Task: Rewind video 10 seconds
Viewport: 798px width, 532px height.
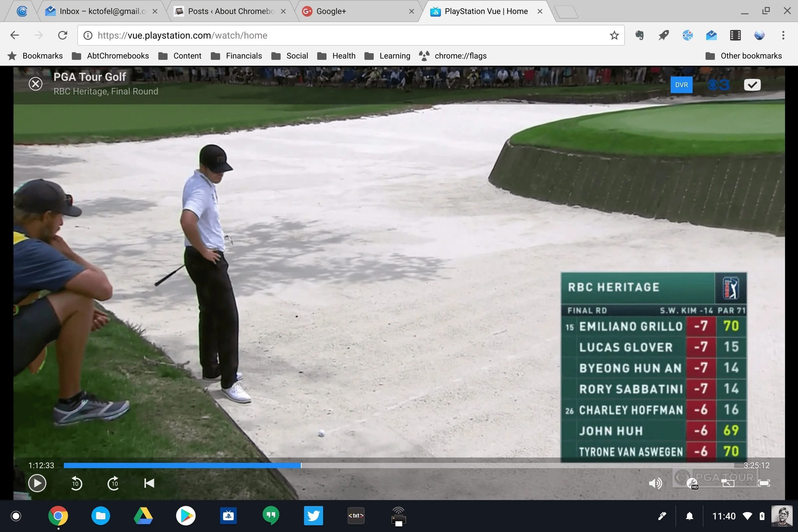Action: [76, 483]
